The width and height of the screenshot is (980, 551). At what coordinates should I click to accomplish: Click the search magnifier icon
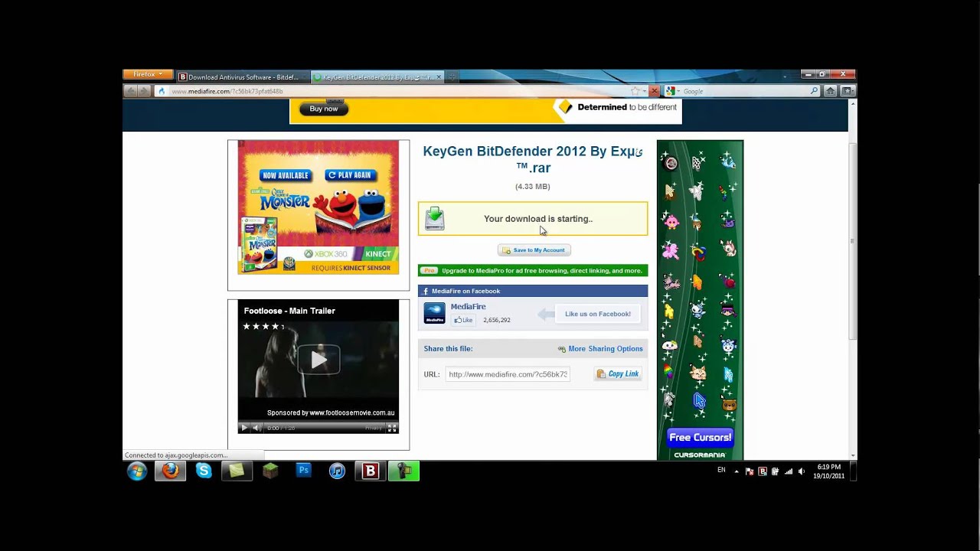(814, 91)
